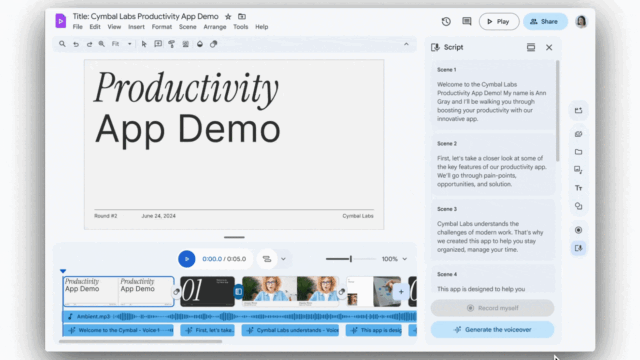Toggle the script sidebar icon
The height and width of the screenshot is (360, 640).
coord(578,248)
